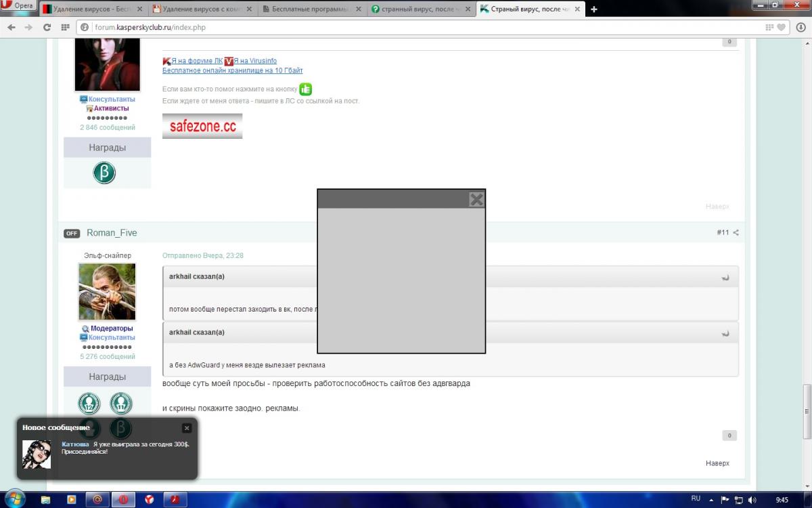Open Yandex browser taskbar icon

[x=149, y=500]
